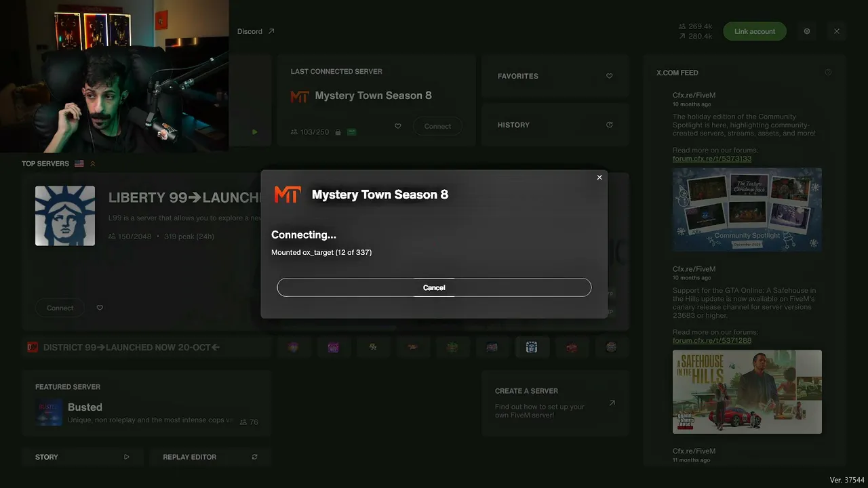Screen dimensions: 868x488
Task: Open the Safehouse in the Hills image
Action: pyautogui.click(x=747, y=392)
